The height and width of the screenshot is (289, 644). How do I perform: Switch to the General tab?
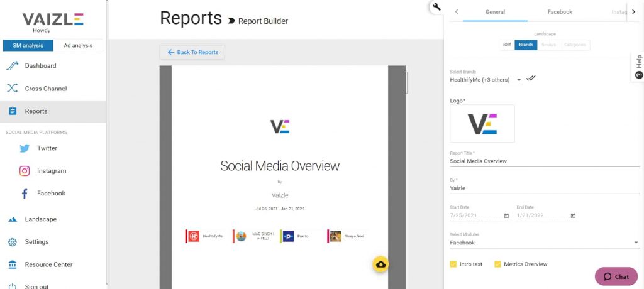(495, 12)
